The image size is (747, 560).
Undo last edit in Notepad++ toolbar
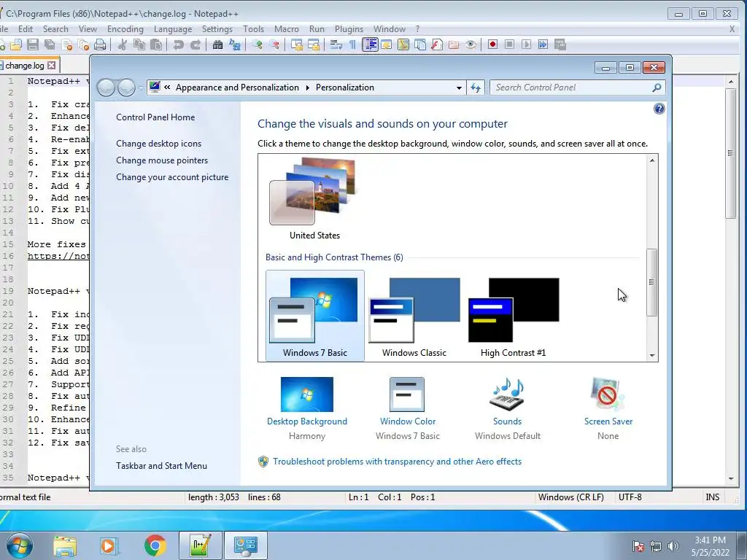(x=178, y=44)
